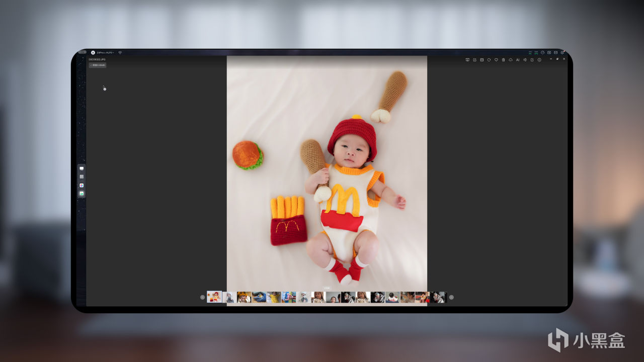The width and height of the screenshot is (644, 362).
Task: Open the desktop icon in the left dock
Action: [82, 168]
